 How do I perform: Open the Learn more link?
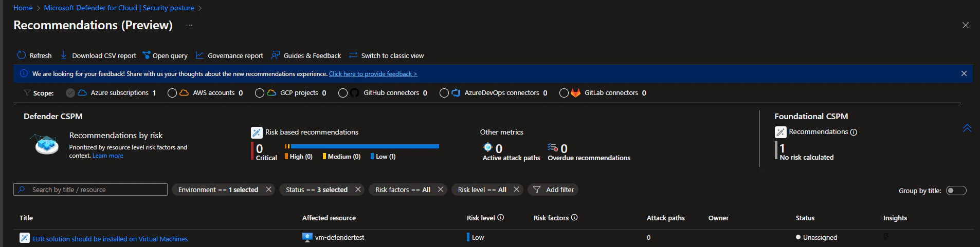pos(108,156)
